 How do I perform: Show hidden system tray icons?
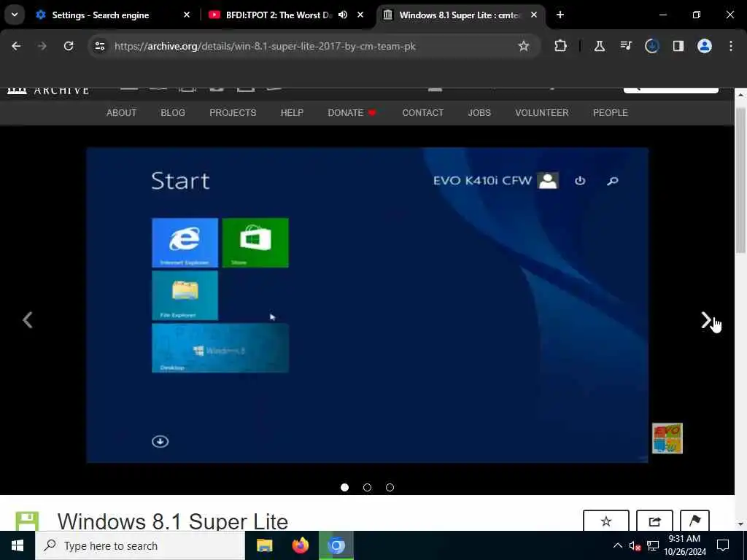pyautogui.click(x=617, y=545)
